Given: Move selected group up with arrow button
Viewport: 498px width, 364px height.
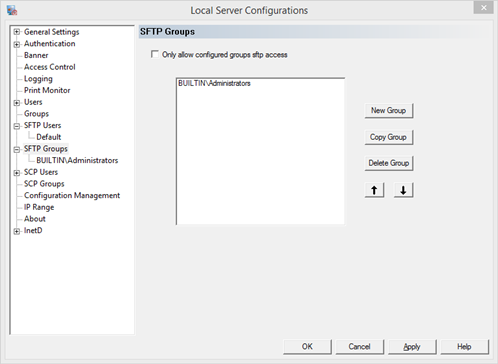Looking at the screenshot, I should coord(374,190).
